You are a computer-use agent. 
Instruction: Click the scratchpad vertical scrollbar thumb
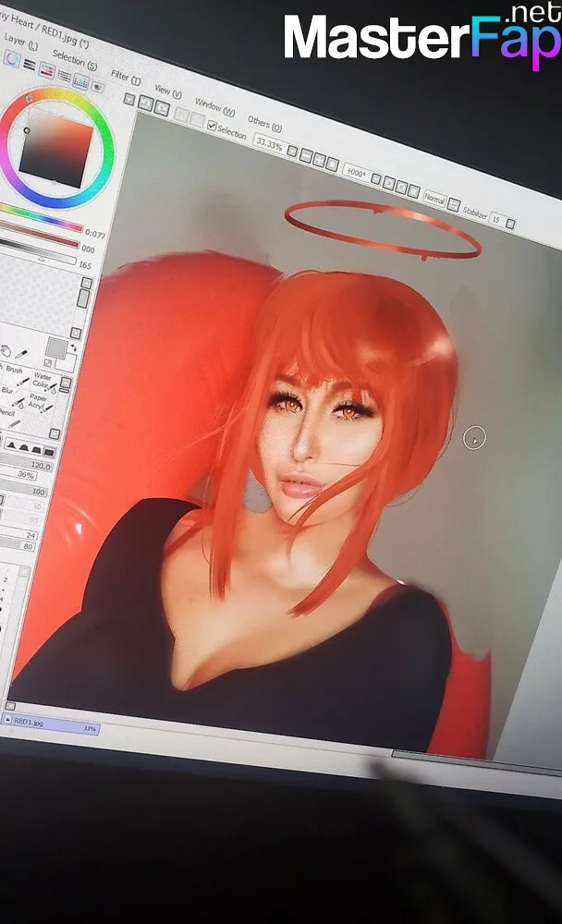84,298
